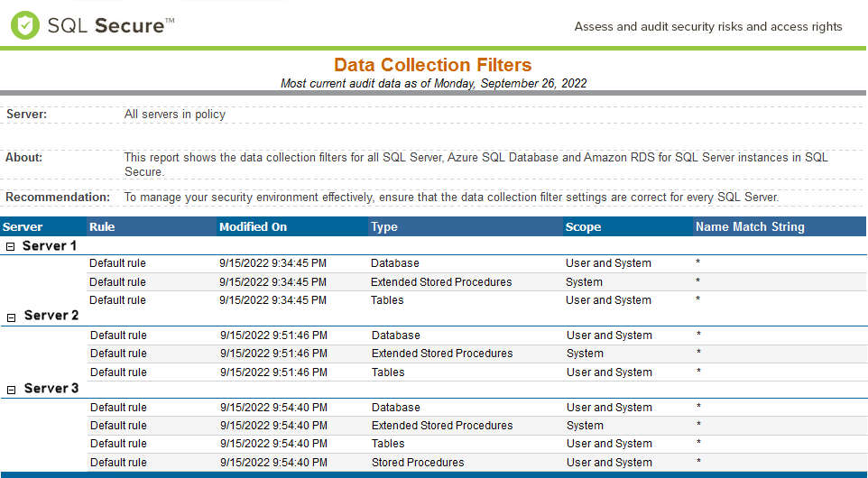
Task: Click the Rule column header
Action: (x=103, y=226)
